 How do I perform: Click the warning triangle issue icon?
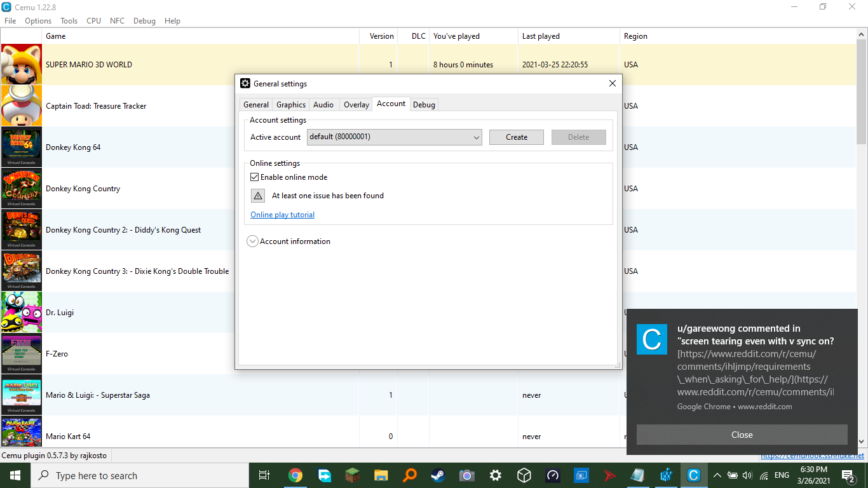258,196
